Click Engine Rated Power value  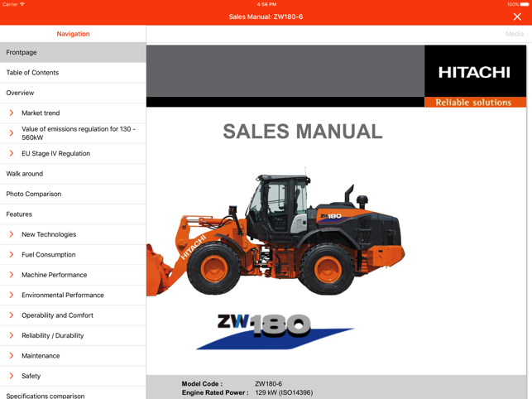[x=284, y=393]
